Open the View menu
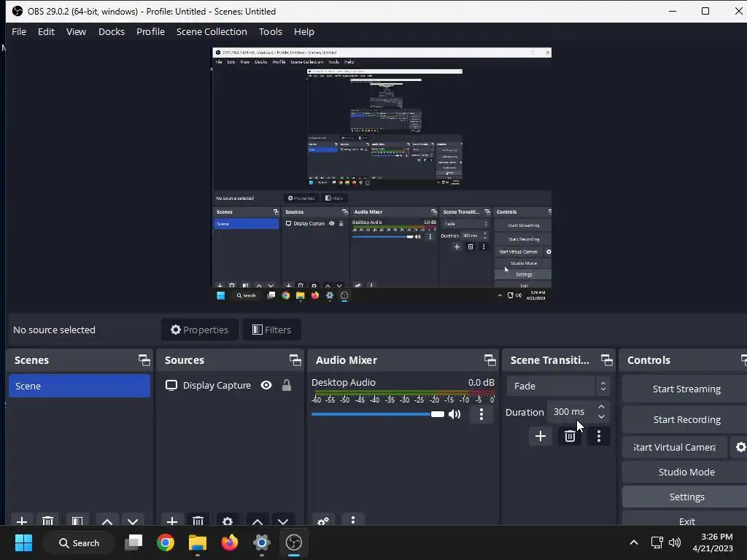 coord(76,31)
